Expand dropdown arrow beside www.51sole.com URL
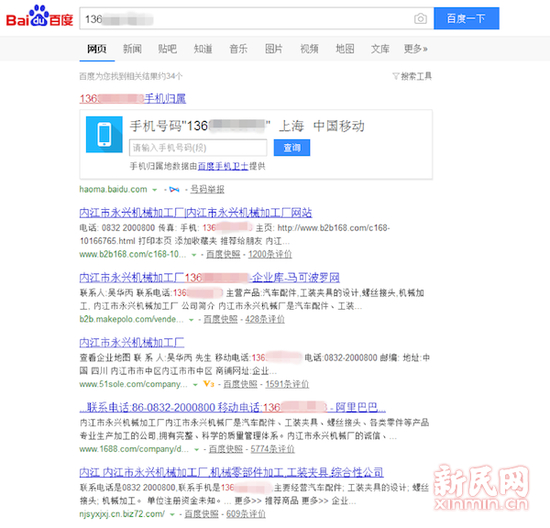This screenshot has height=528, width=550. tap(195, 385)
